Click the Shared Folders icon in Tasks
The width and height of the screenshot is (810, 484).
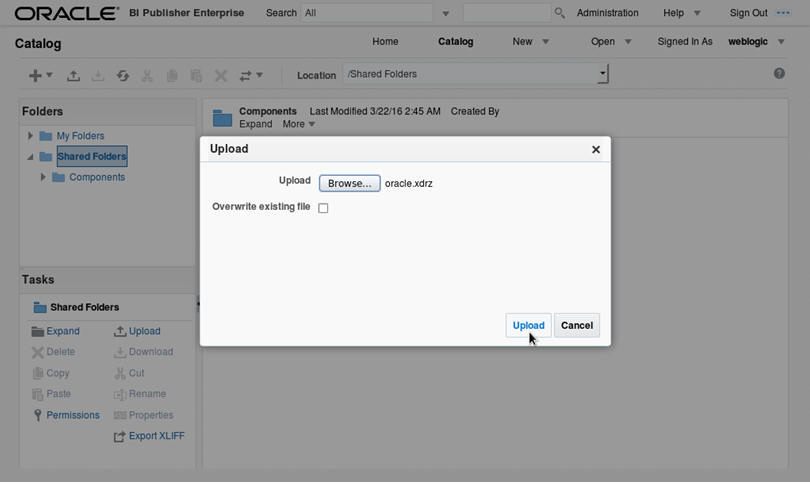[x=40, y=307]
